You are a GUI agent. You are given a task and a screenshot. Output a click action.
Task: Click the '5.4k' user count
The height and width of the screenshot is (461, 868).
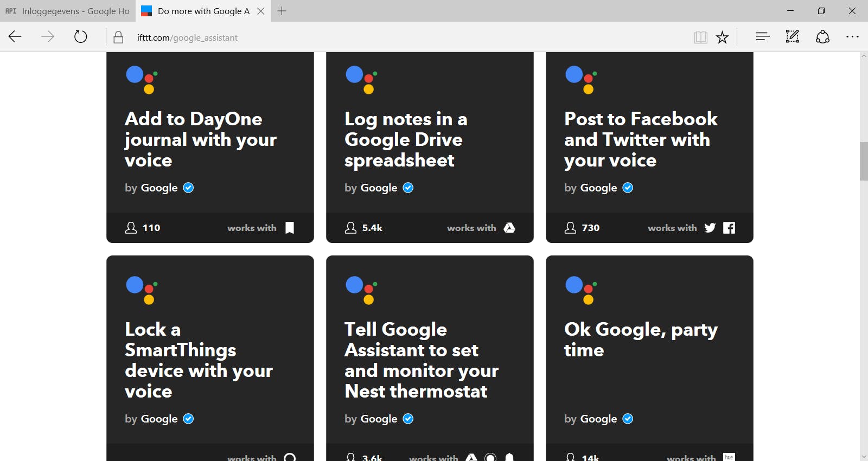372,228
